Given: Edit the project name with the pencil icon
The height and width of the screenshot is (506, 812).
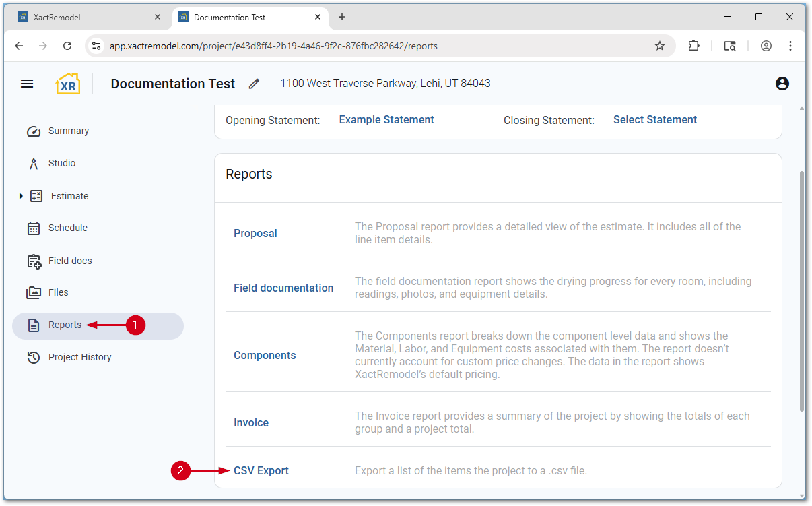Looking at the screenshot, I should point(254,84).
